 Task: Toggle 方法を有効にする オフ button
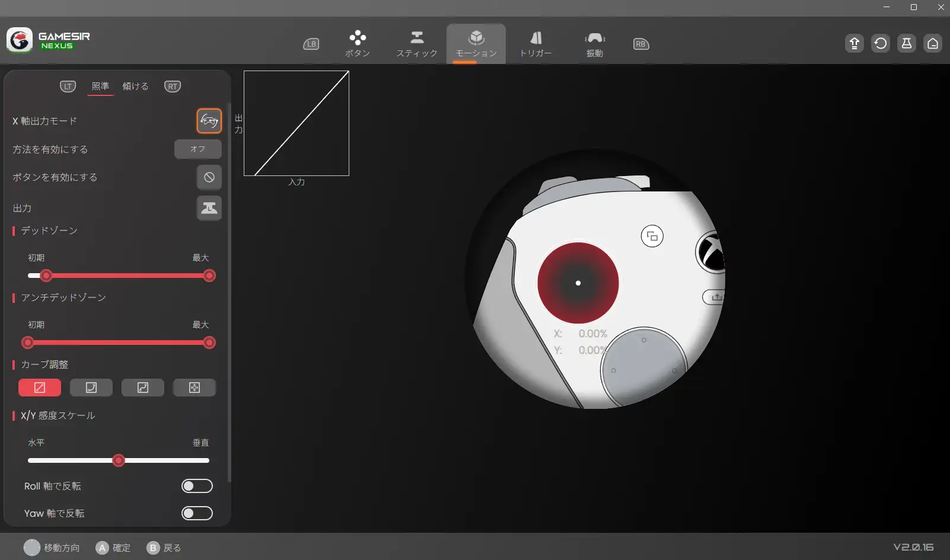tap(198, 149)
